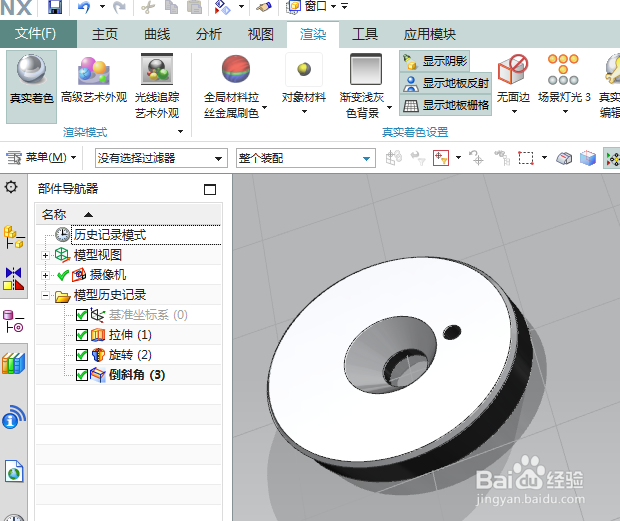
Task: Uncheck the 倒斜角 (3) feature checkbox
Action: click(x=82, y=375)
